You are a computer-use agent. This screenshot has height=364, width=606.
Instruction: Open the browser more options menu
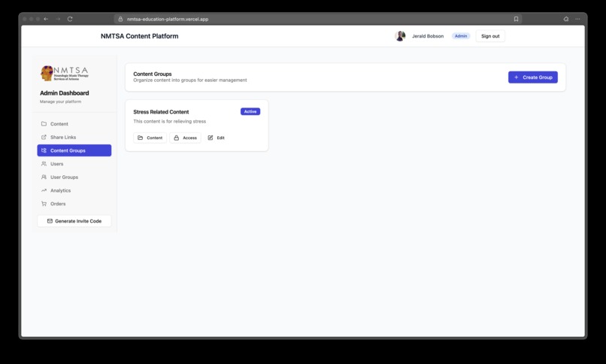tap(577, 19)
